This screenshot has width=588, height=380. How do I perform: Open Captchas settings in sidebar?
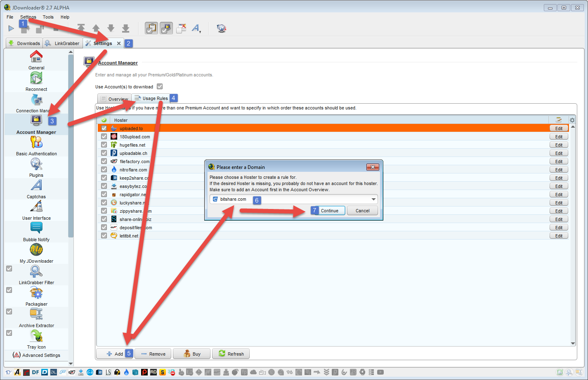click(x=36, y=189)
